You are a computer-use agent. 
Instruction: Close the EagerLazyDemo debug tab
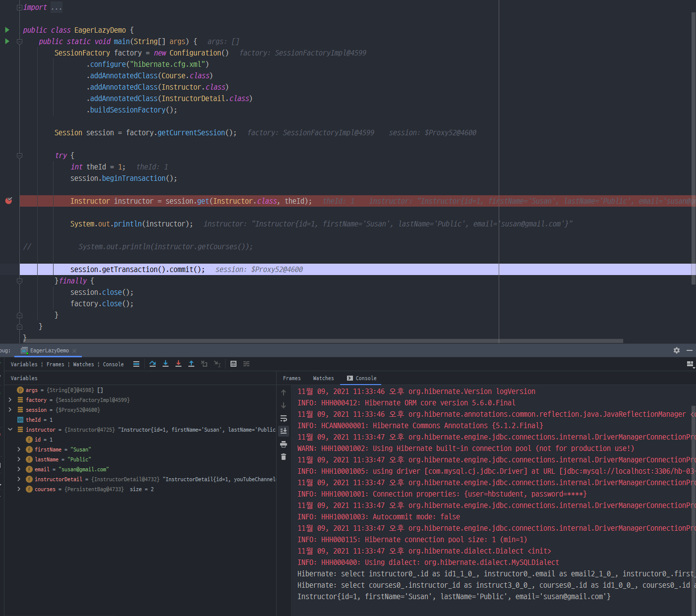[74, 350]
